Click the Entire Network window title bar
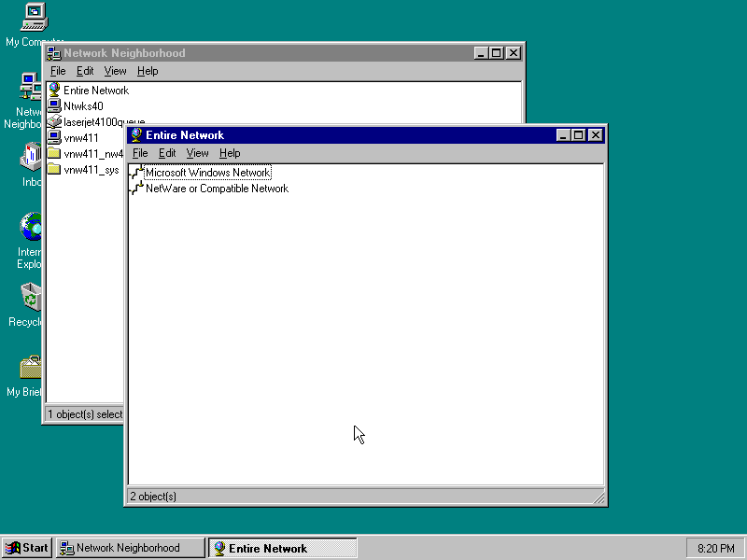Screen dimensions: 747x560 pyautogui.click(x=367, y=135)
